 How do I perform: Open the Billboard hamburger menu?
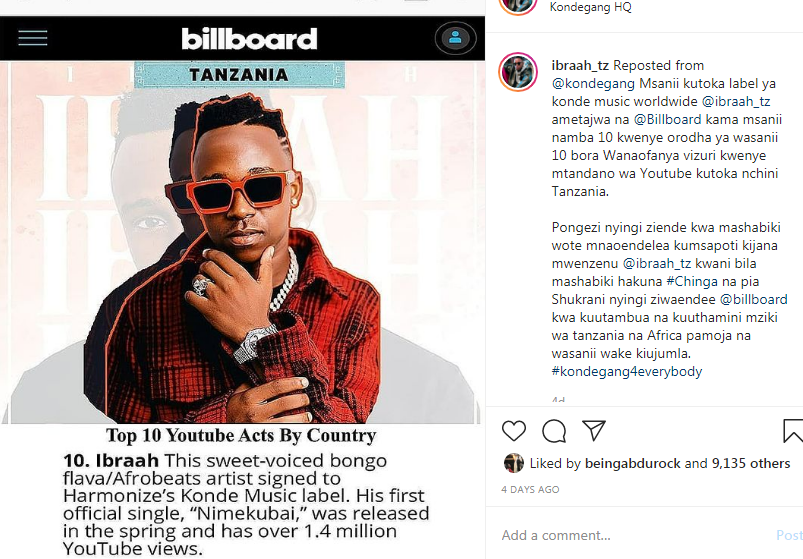pos(33,38)
